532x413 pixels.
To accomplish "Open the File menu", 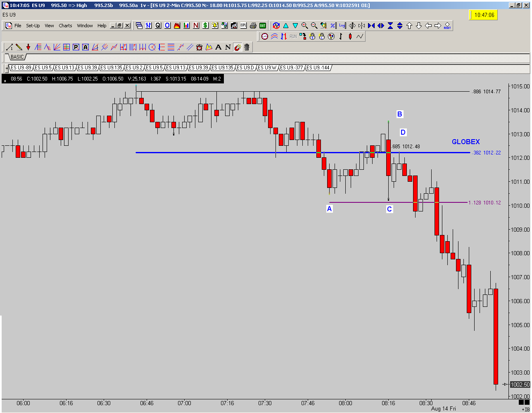I will point(18,26).
